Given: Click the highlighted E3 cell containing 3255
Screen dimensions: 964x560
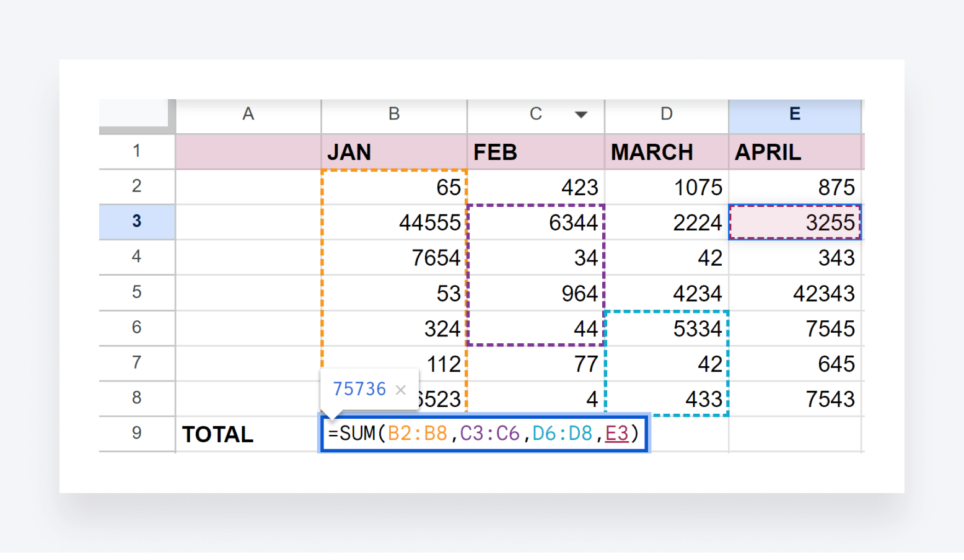Looking at the screenshot, I should point(795,222).
